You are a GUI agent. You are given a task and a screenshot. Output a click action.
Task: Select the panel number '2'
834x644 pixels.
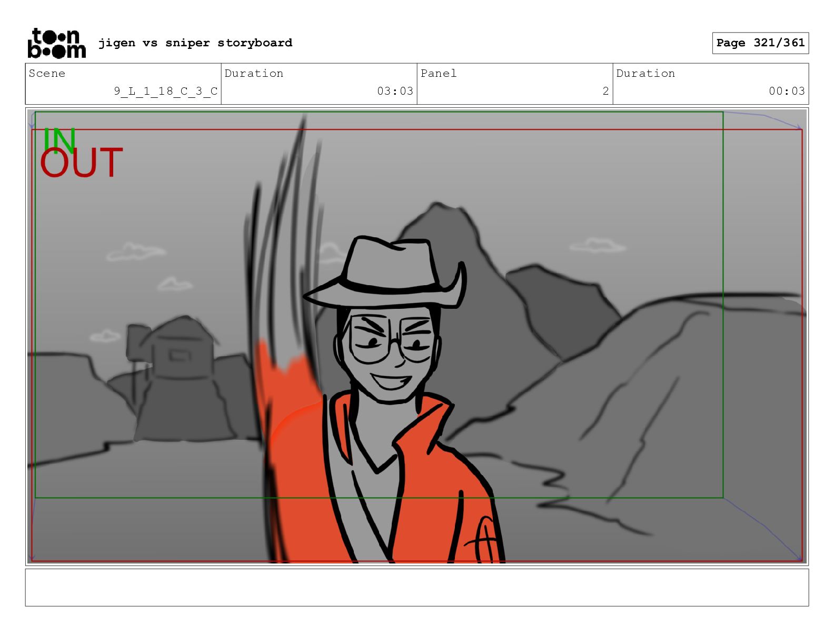click(x=605, y=91)
